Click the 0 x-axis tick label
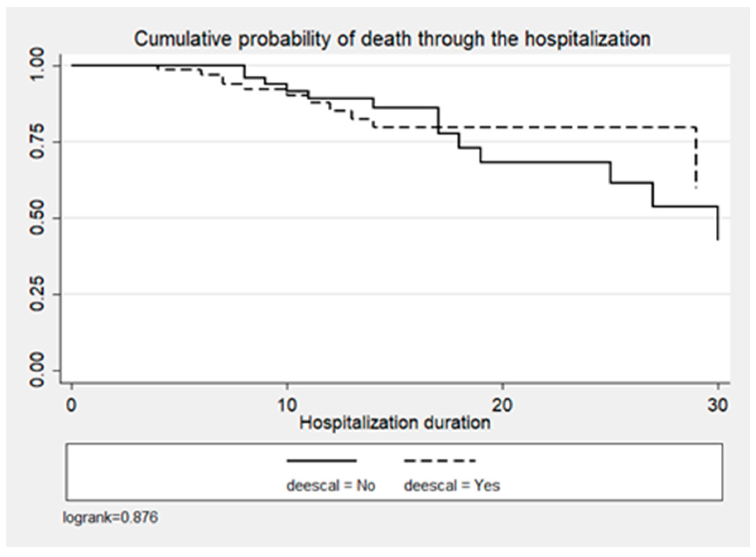 (72, 405)
